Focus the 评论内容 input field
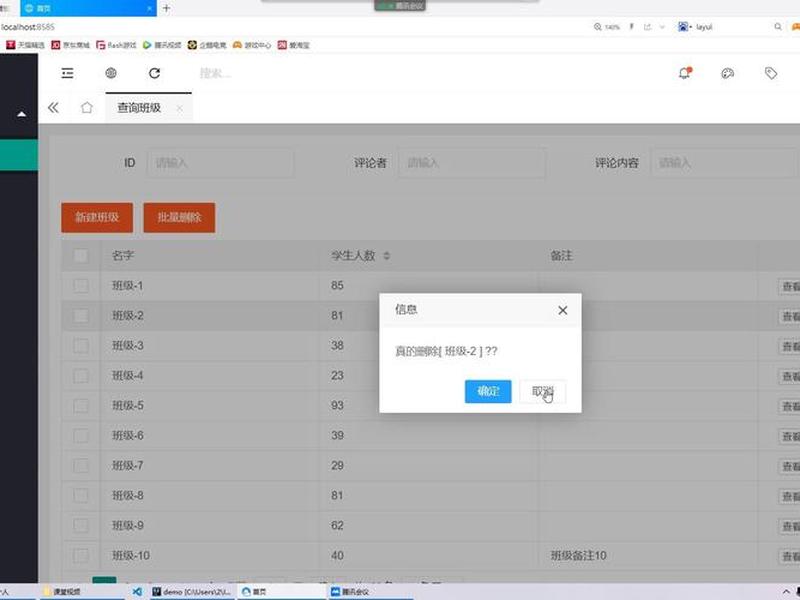The image size is (800, 600). 724,163
